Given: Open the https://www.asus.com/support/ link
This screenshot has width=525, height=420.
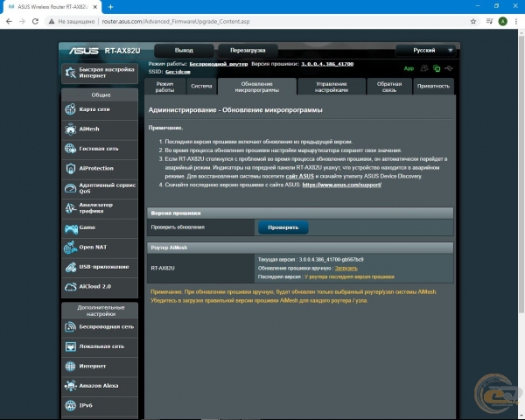Looking at the screenshot, I should [342, 185].
